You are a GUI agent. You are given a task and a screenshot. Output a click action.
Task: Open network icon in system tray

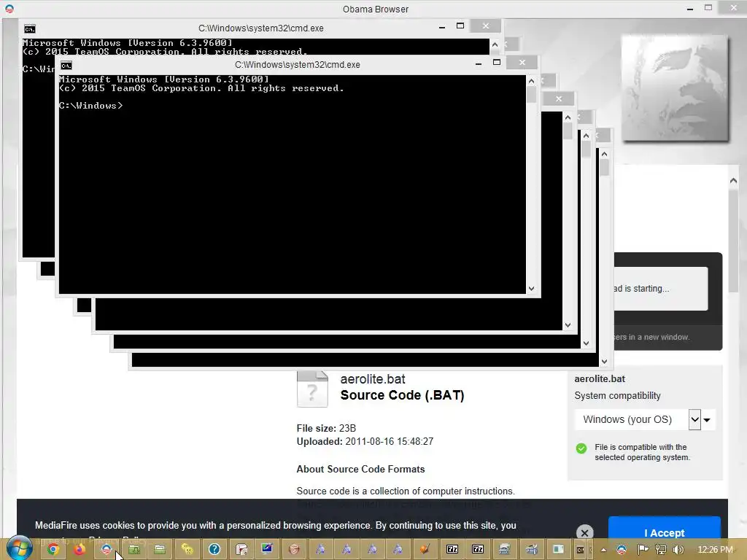pyautogui.click(x=661, y=550)
